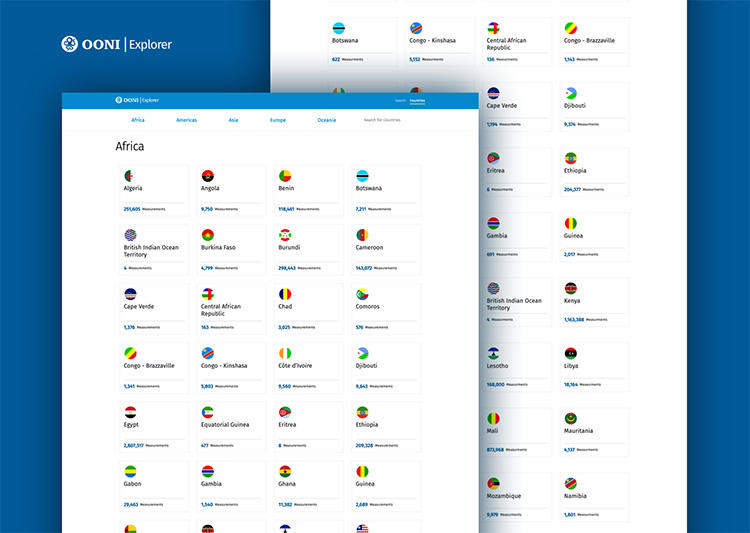Click the Africa section heading
This screenshot has height=533, width=750.
130,146
